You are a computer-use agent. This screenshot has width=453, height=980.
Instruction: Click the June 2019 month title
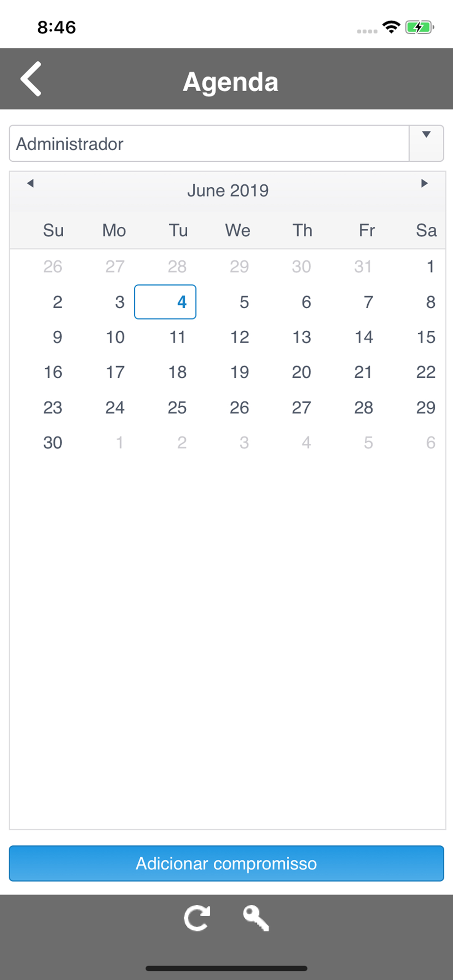[228, 190]
